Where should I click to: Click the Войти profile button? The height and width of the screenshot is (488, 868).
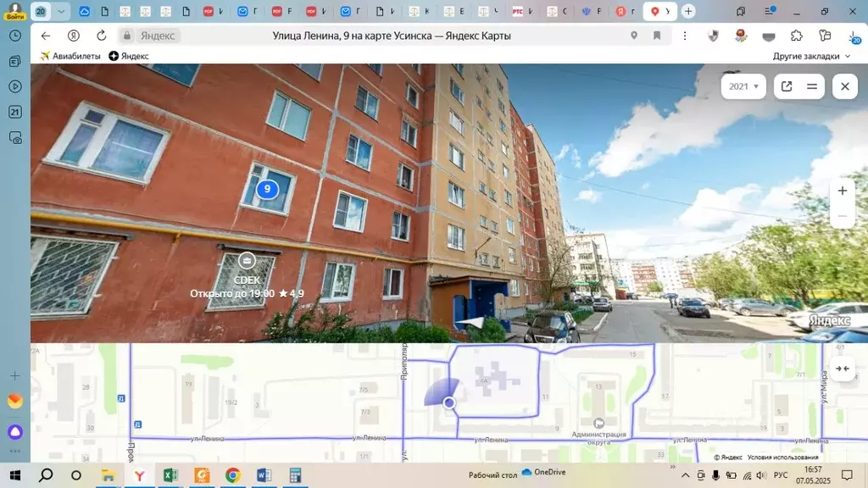(15, 10)
